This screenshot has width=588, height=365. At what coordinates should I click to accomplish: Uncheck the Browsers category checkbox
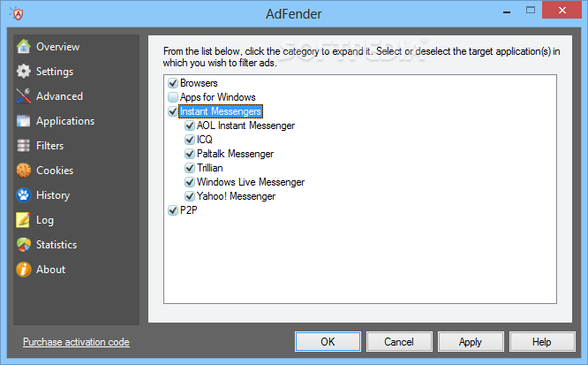click(x=172, y=83)
